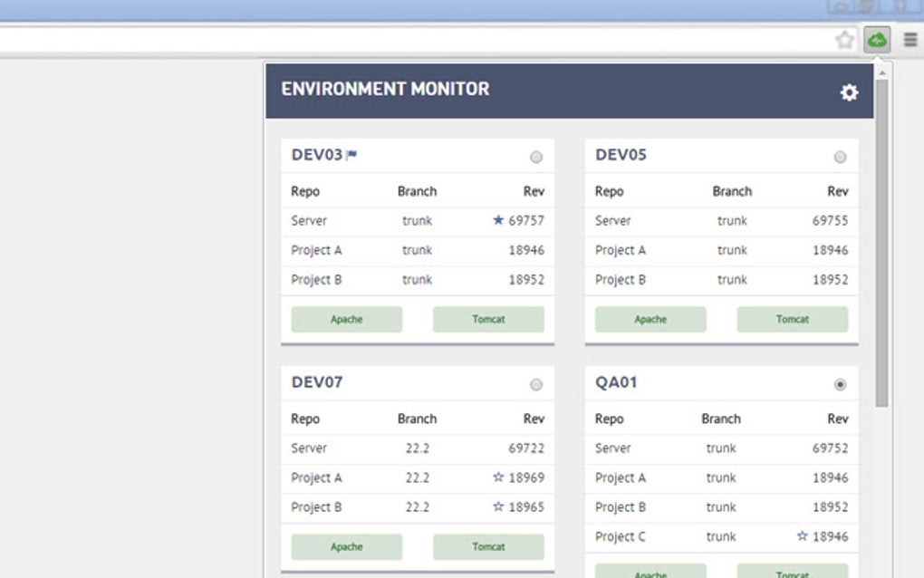The image size is (924, 578).
Task: Click the green Environment Monitor extension icon
Action: coord(875,39)
